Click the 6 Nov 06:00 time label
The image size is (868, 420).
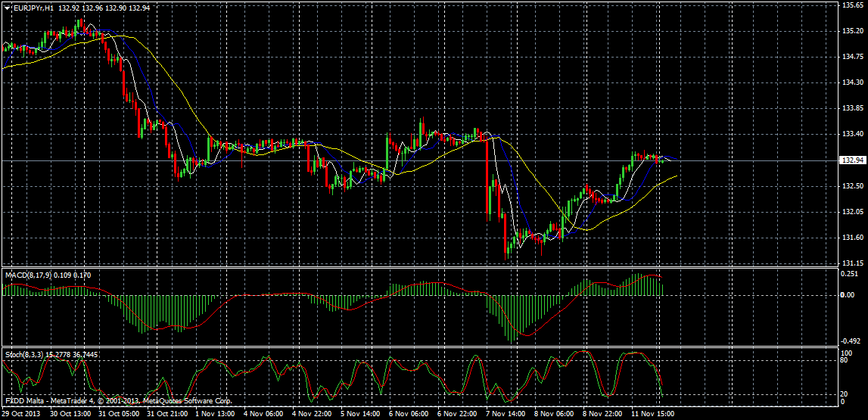tap(409, 415)
